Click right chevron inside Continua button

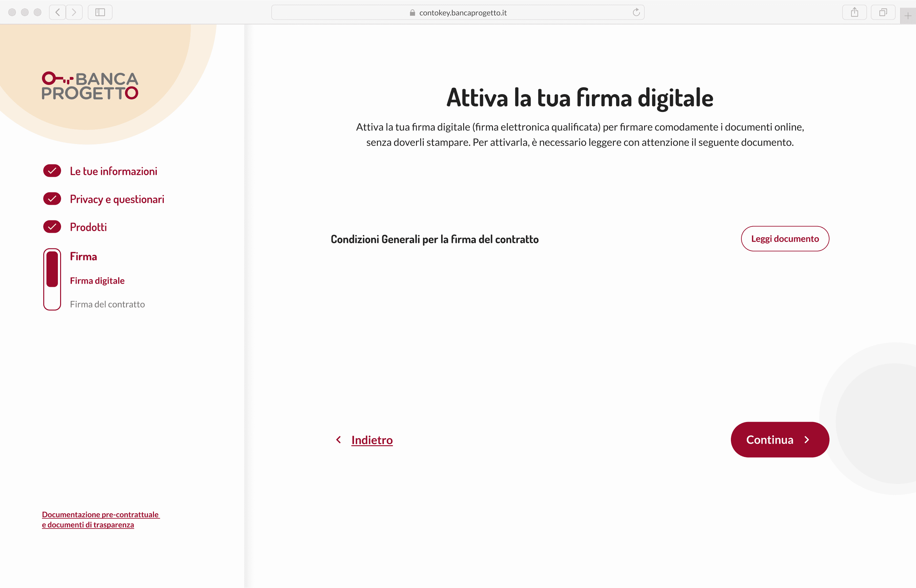807,440
